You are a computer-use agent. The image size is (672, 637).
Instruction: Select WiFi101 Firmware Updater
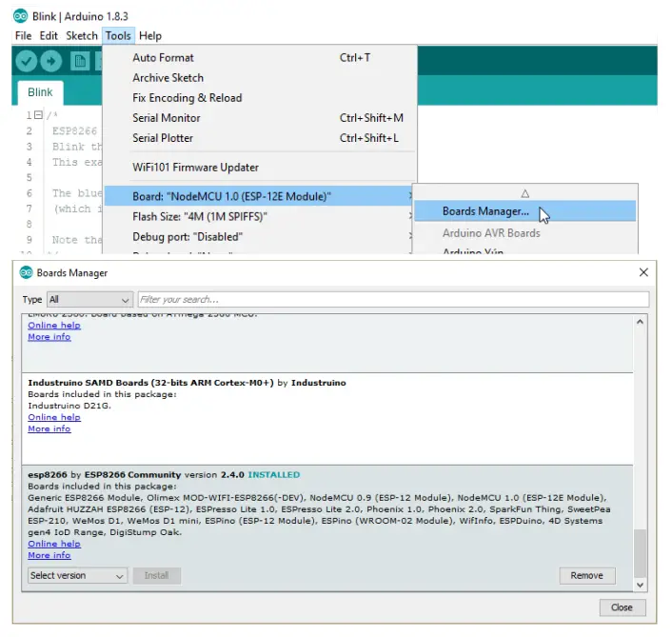point(260,168)
